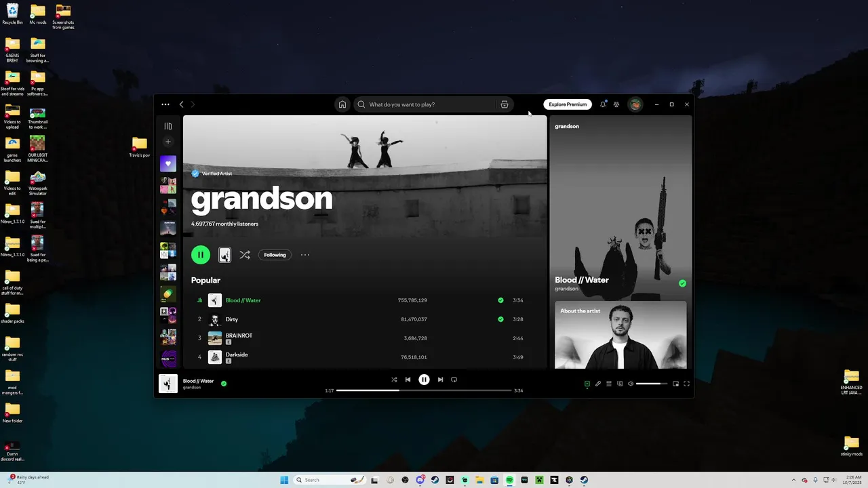Pause playback in bottom player bar
The image size is (868, 488).
click(424, 380)
